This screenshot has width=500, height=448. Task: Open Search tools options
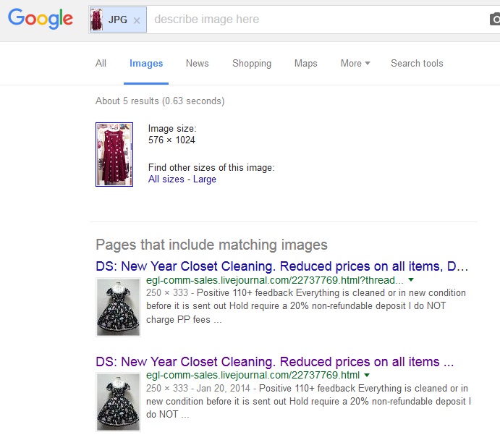(417, 63)
